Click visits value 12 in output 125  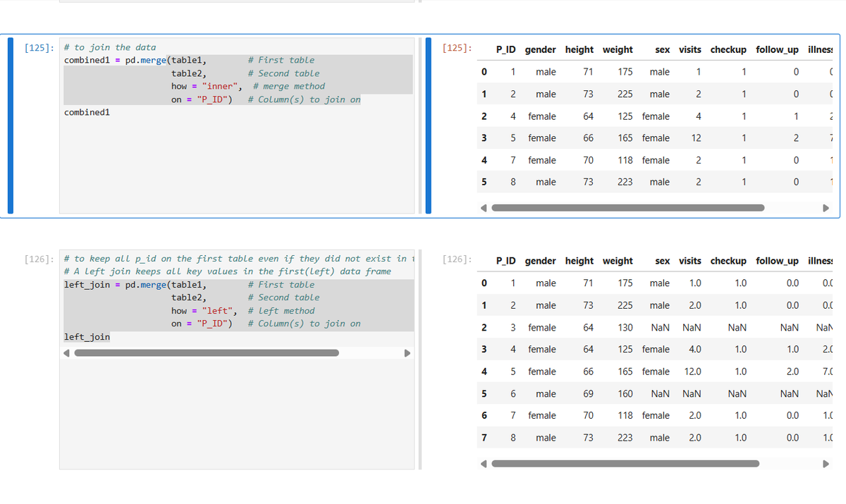click(x=696, y=138)
